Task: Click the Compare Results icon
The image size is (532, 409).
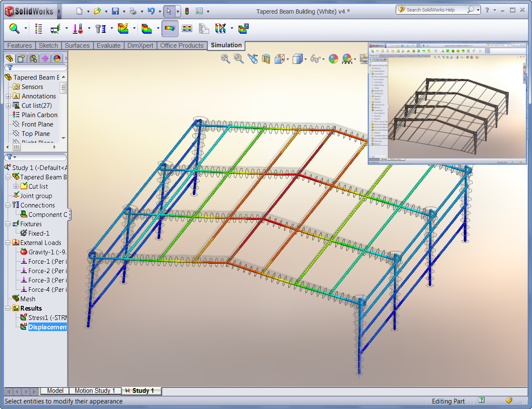Action: (187, 29)
